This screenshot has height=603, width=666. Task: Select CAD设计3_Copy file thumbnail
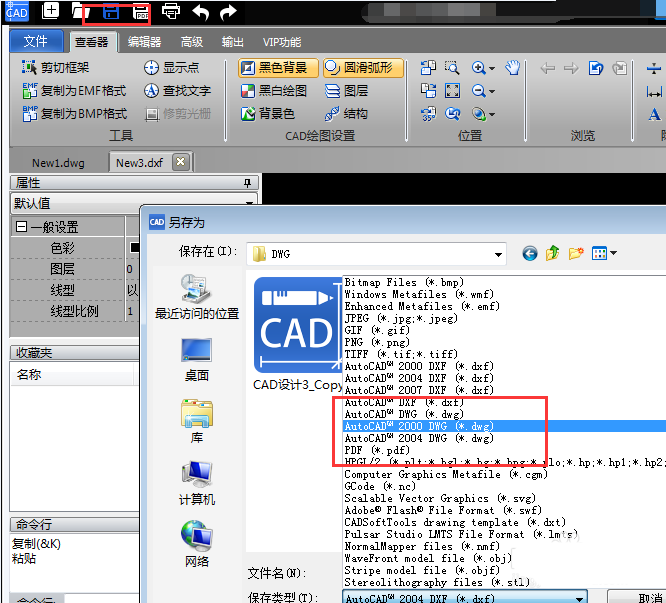[x=297, y=335]
